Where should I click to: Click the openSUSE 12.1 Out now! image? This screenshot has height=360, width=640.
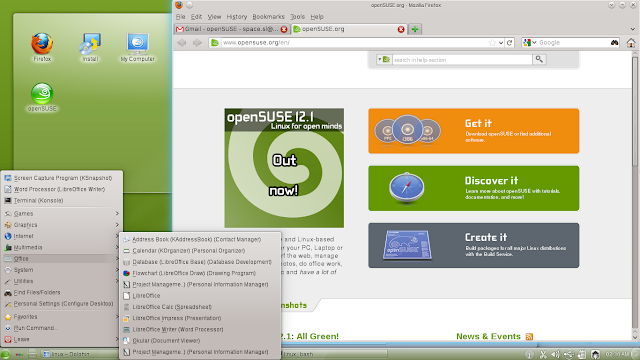tap(284, 168)
